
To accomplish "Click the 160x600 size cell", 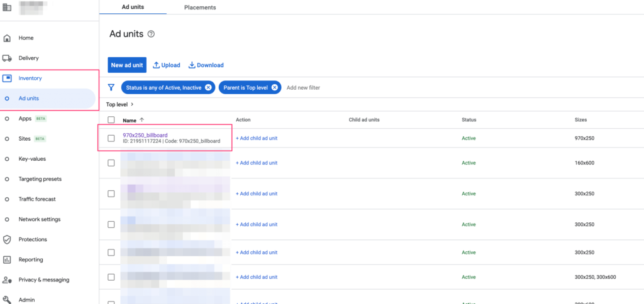I will (x=584, y=163).
